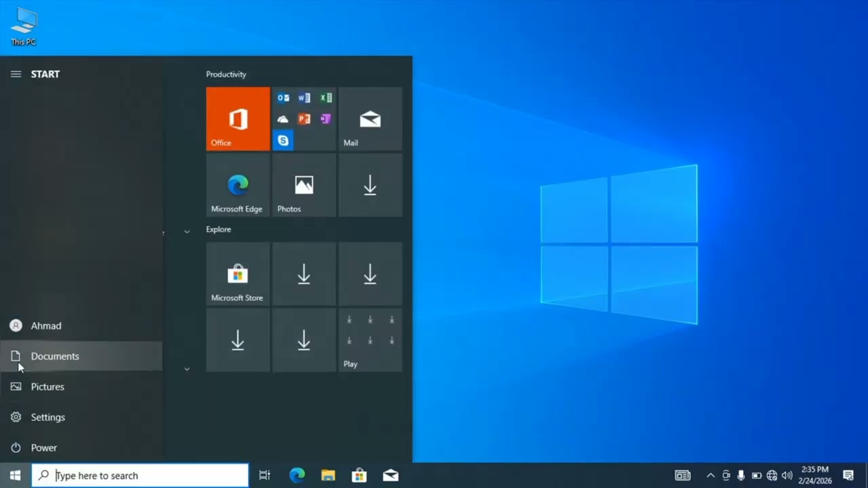Open Mail from the taskbar
Image resolution: width=868 pixels, height=488 pixels.
coord(391,475)
